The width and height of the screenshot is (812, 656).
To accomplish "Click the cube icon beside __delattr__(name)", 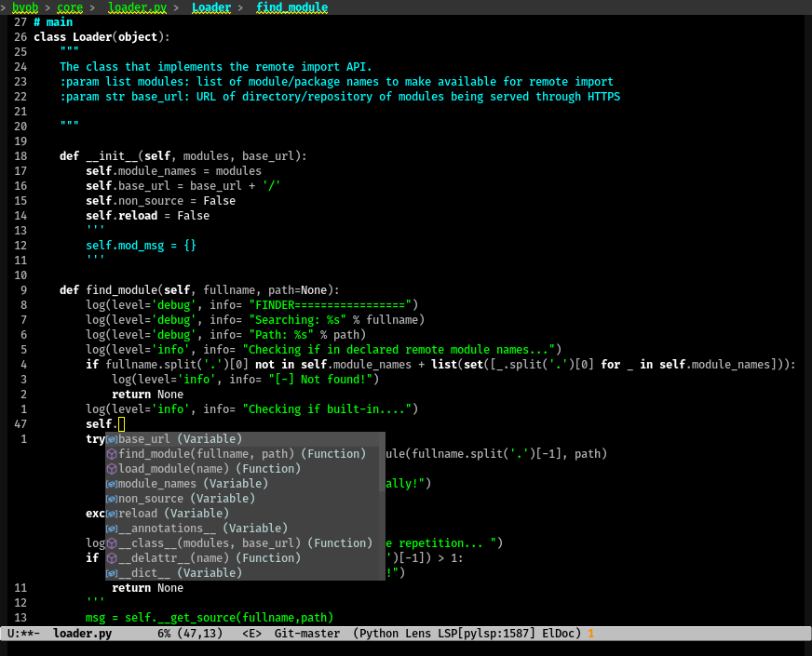I will 112,558.
